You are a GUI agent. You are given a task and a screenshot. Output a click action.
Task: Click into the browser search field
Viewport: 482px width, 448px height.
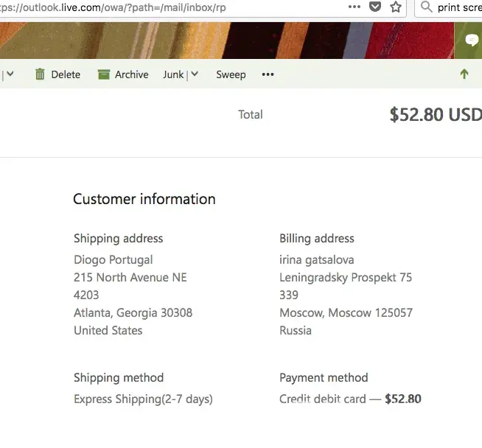click(x=458, y=7)
